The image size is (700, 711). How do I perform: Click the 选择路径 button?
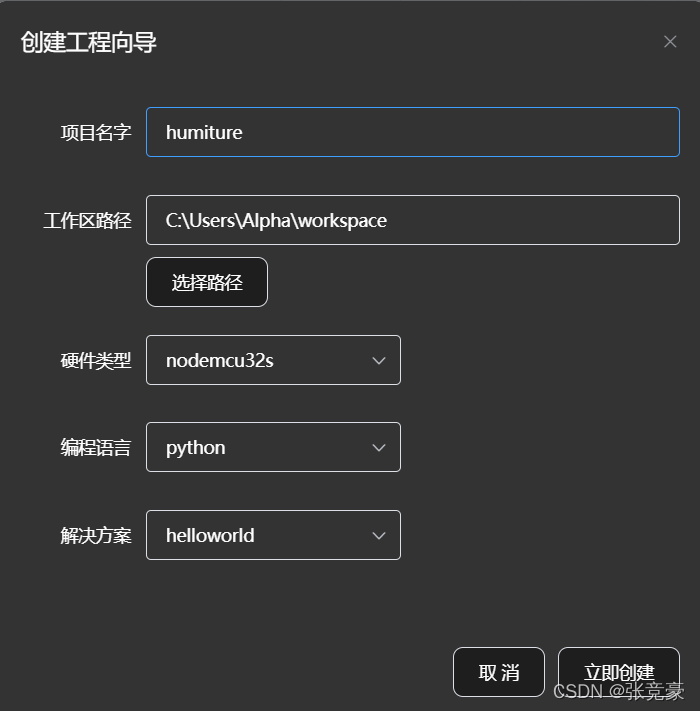[x=207, y=282]
